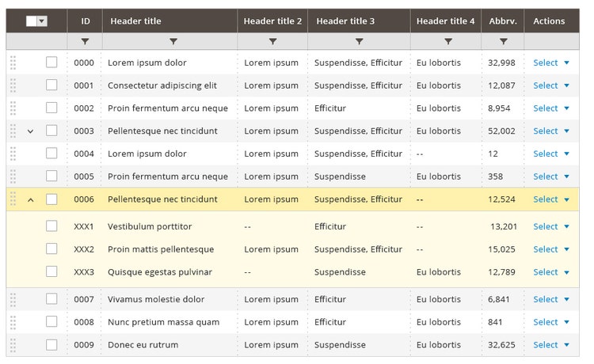Click the Abbrv. column header
This screenshot has width=594, height=364.
(503, 21)
